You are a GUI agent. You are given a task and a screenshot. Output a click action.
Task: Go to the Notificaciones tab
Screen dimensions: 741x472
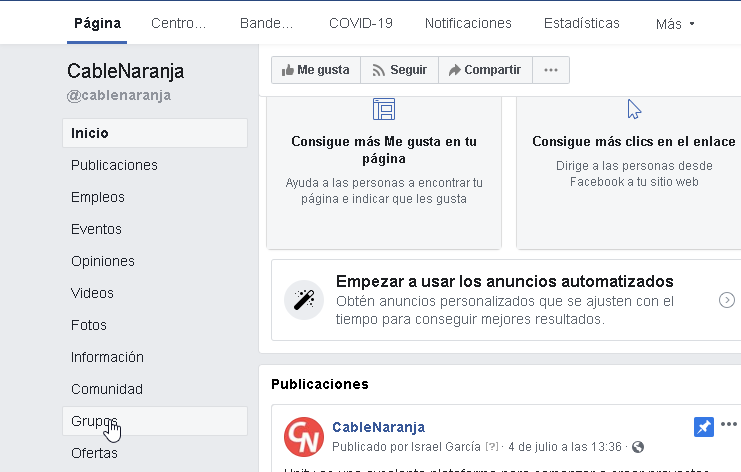(468, 23)
